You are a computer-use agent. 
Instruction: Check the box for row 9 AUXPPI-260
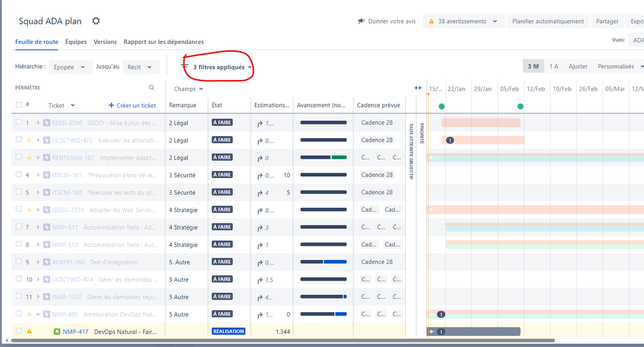pos(19,261)
